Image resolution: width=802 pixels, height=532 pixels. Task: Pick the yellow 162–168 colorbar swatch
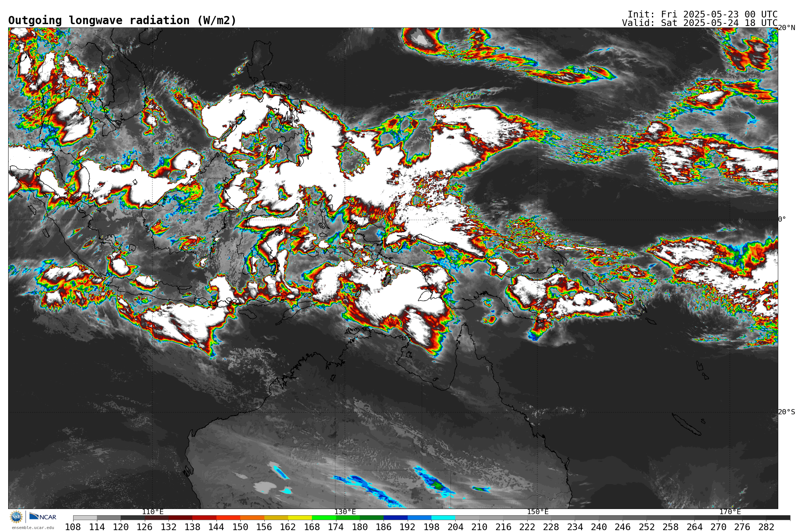click(300, 518)
